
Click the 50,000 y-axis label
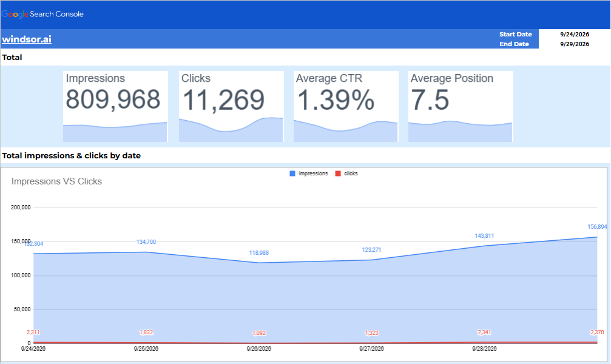pyautogui.click(x=22, y=309)
